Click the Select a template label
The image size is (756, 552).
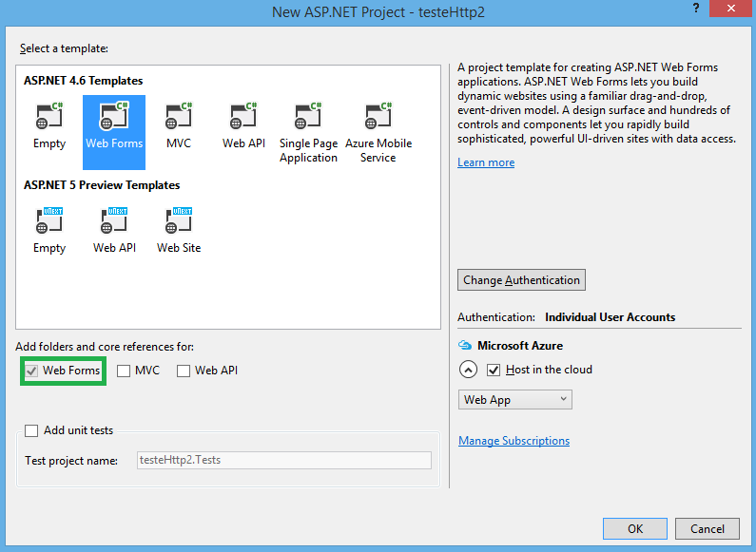point(64,48)
